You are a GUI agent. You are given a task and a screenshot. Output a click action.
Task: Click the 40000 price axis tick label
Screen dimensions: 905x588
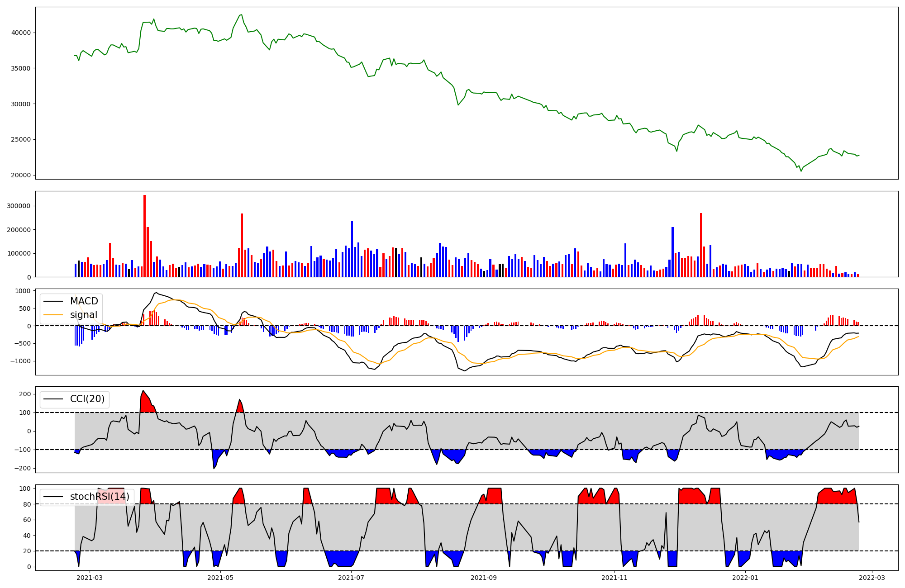click(22, 33)
